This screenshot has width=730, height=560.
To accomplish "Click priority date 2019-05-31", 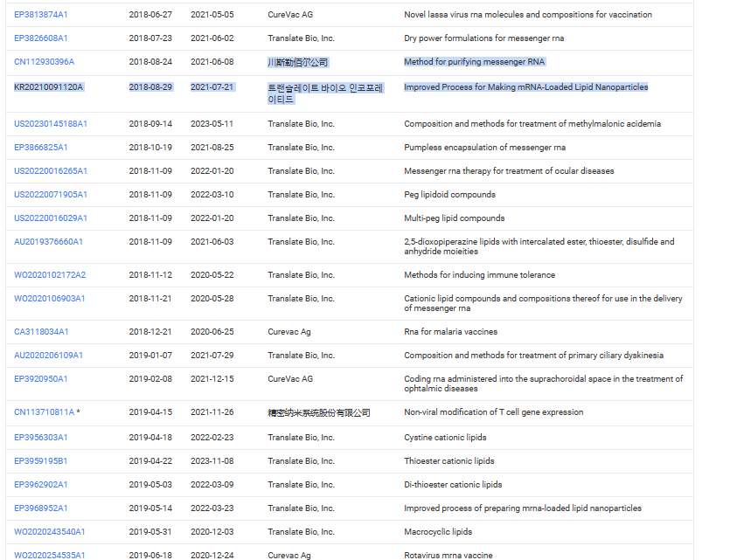I will pyautogui.click(x=150, y=532).
